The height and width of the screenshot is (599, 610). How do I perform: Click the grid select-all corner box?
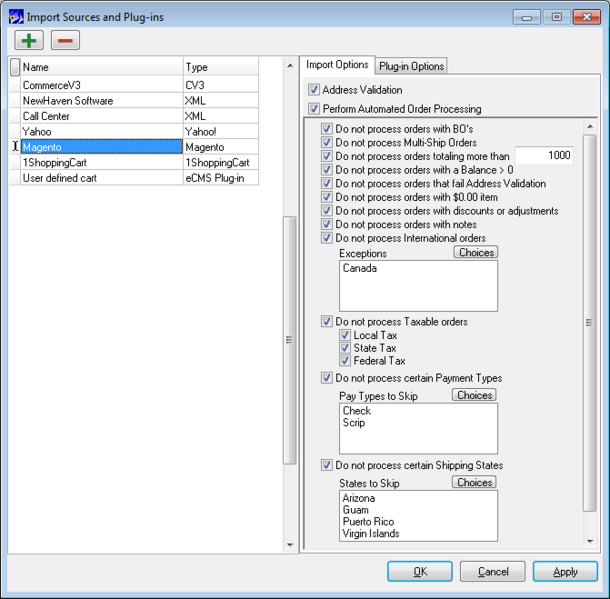point(15,67)
